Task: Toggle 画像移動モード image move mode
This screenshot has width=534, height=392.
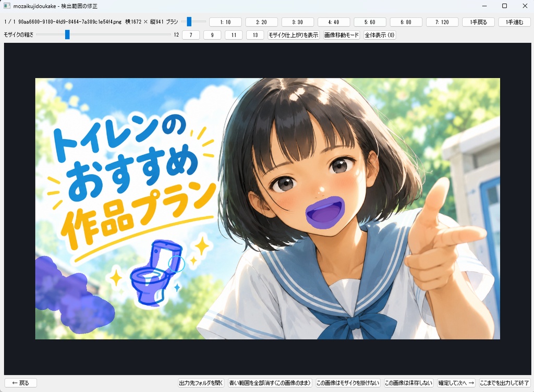Action: (x=342, y=35)
